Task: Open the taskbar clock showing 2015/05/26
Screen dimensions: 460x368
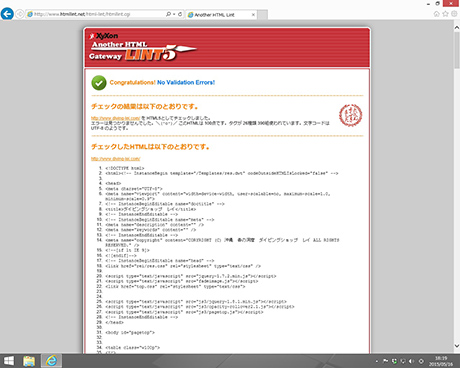Action: click(441, 361)
